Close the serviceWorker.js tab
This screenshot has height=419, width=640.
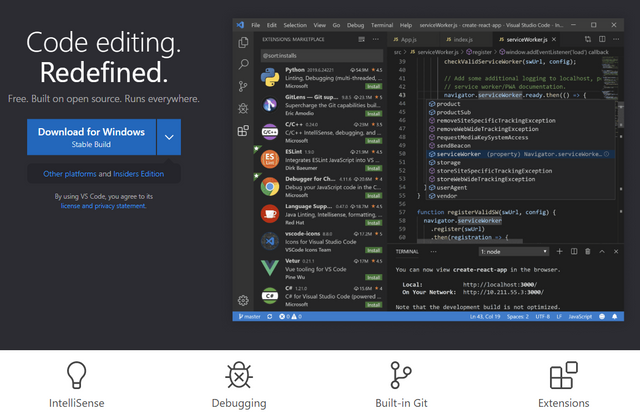[554, 39]
